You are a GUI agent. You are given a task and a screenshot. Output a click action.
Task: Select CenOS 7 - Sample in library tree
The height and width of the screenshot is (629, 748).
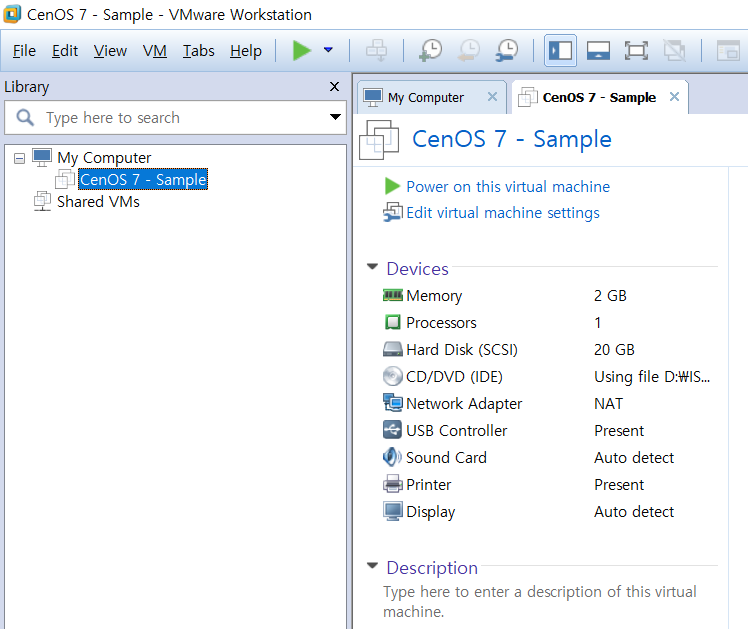coord(143,179)
